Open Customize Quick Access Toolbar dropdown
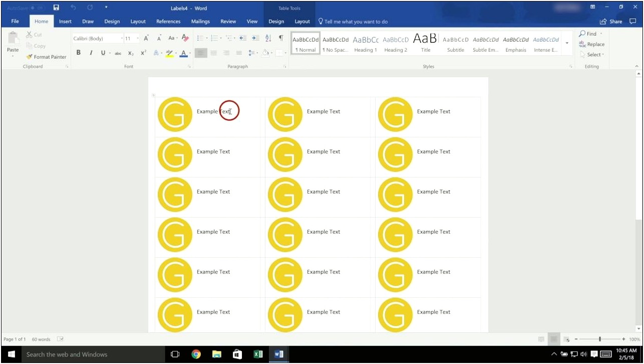The height and width of the screenshot is (364, 644). [x=106, y=8]
